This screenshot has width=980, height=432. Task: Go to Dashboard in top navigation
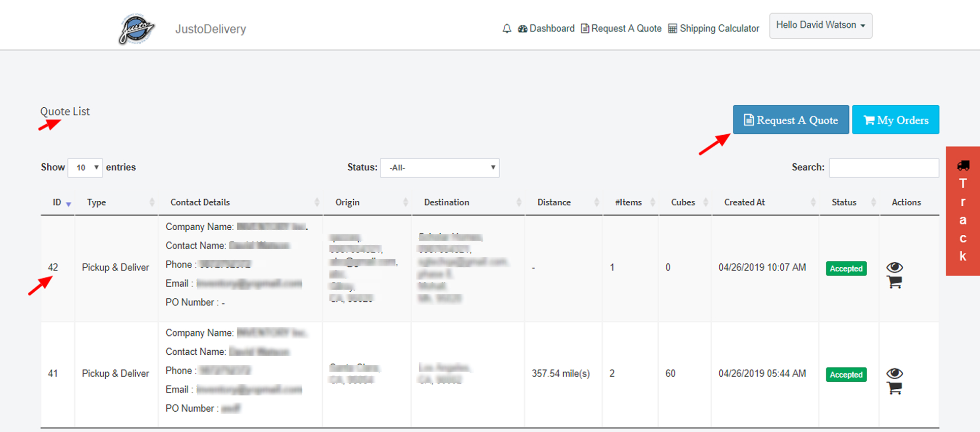click(x=546, y=28)
